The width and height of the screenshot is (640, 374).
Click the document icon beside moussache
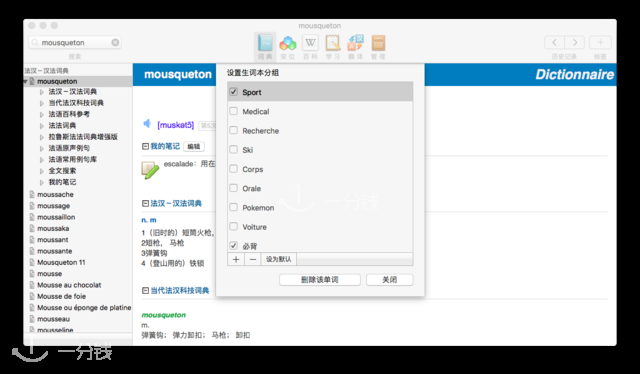coord(32,194)
